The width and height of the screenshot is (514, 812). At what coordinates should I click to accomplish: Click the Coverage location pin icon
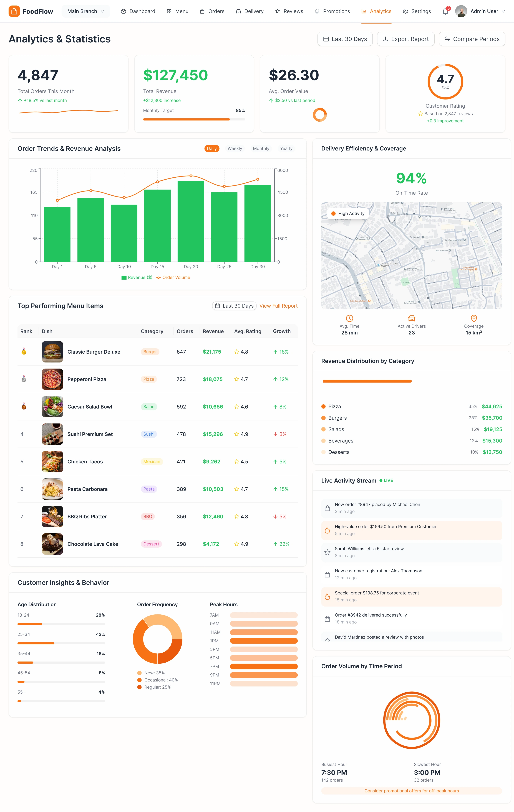[x=473, y=318]
